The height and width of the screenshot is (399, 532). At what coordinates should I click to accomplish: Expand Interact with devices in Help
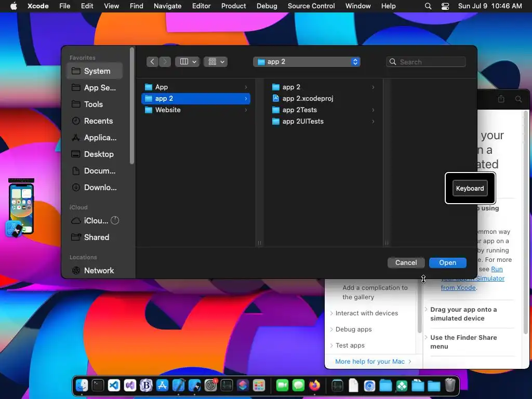(331, 313)
